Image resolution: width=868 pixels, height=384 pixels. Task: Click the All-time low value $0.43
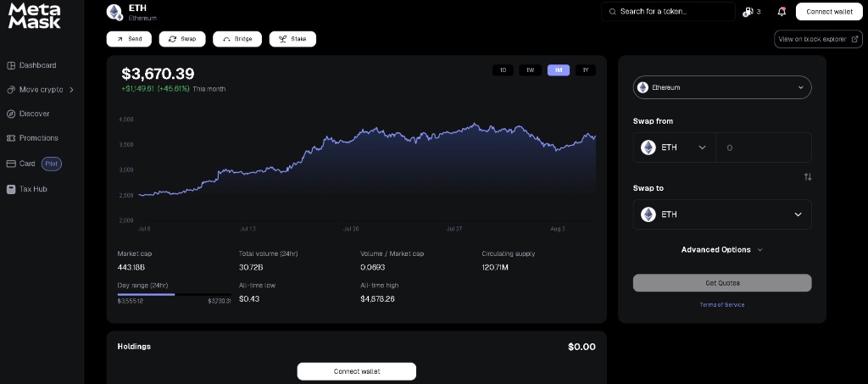(249, 299)
